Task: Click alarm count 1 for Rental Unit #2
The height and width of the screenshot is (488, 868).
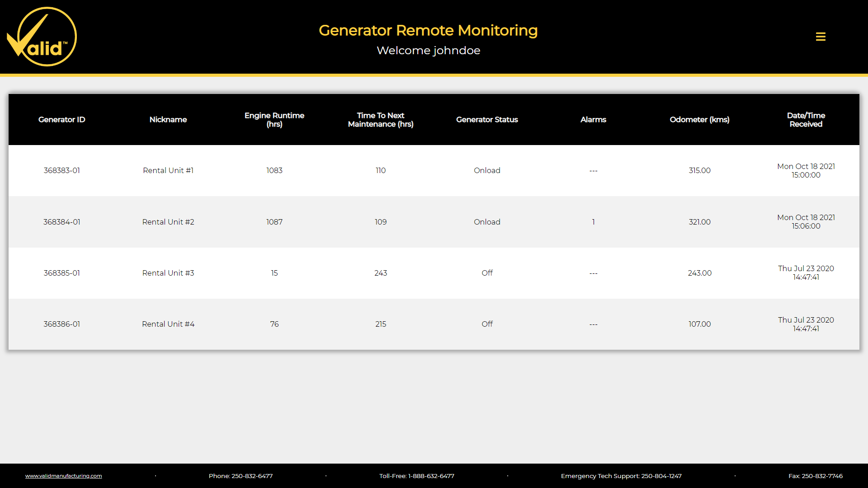Action: [593, 222]
